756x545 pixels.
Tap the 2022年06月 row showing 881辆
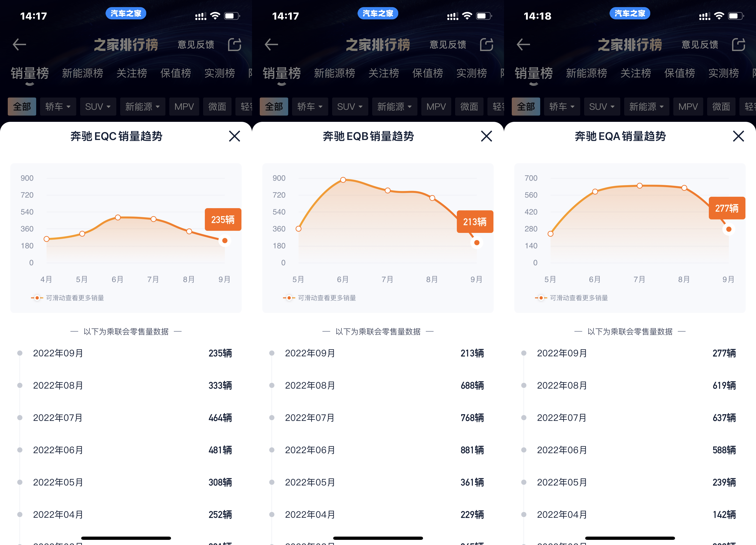(x=378, y=450)
